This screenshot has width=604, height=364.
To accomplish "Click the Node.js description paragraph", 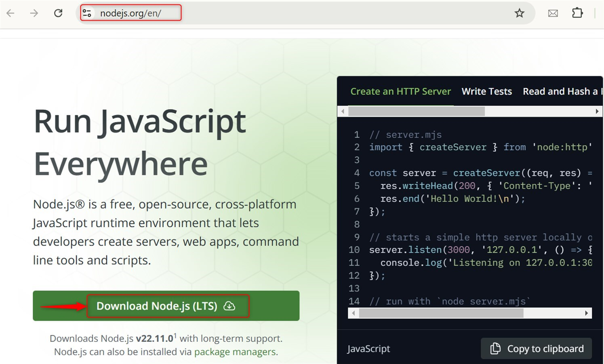I will pyautogui.click(x=166, y=232).
